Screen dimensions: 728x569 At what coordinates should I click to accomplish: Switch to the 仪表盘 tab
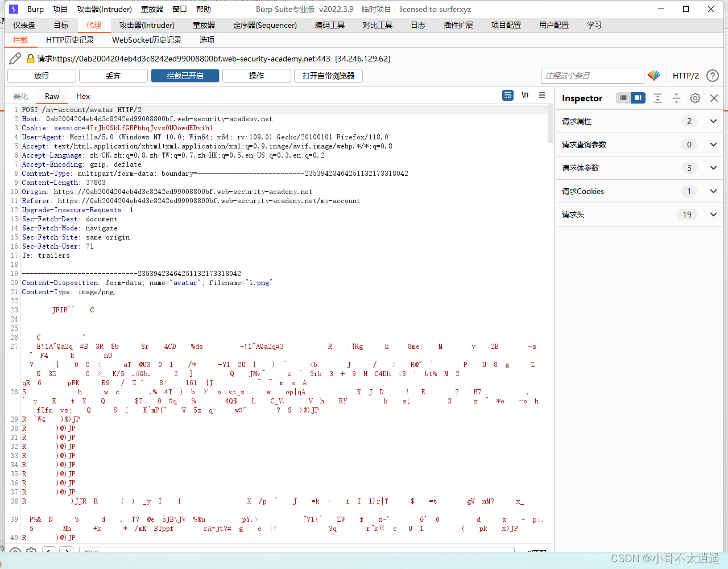pyautogui.click(x=24, y=25)
